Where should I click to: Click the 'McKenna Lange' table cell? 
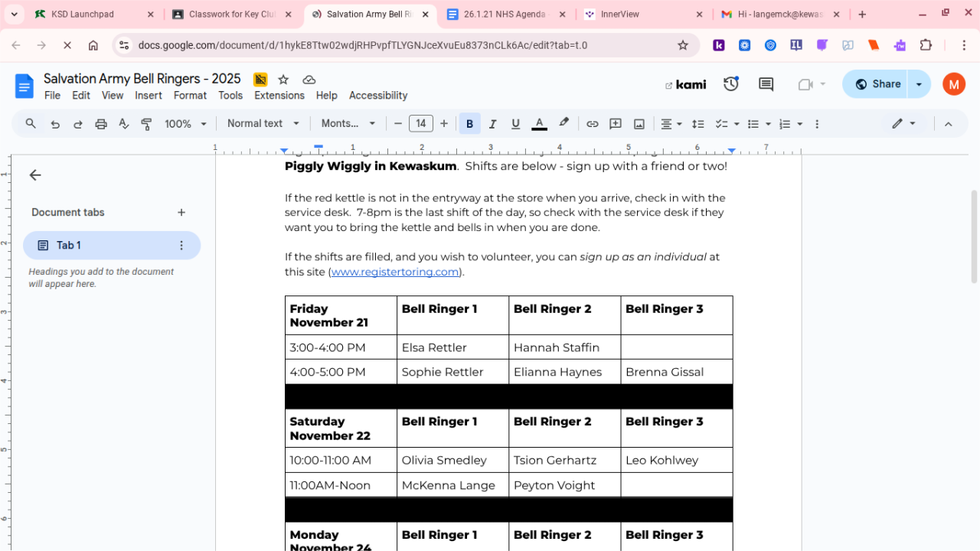[452, 485]
